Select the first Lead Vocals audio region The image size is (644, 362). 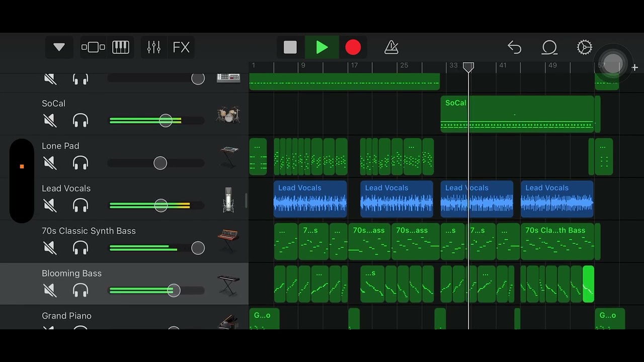tap(310, 199)
